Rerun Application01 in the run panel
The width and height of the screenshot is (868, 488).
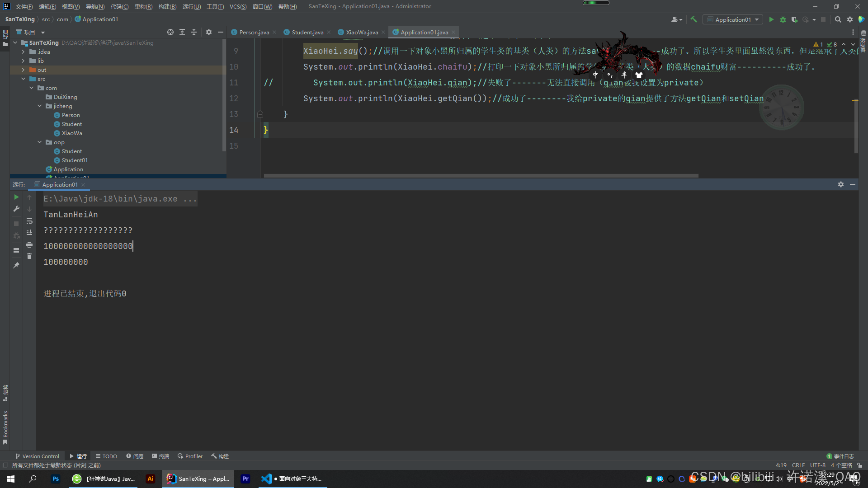(16, 197)
